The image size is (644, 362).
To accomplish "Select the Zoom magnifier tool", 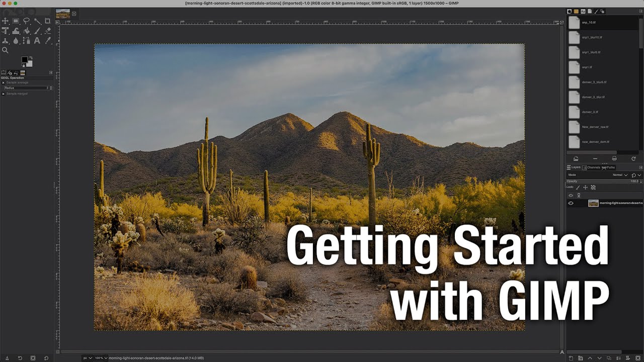I will (x=5, y=50).
